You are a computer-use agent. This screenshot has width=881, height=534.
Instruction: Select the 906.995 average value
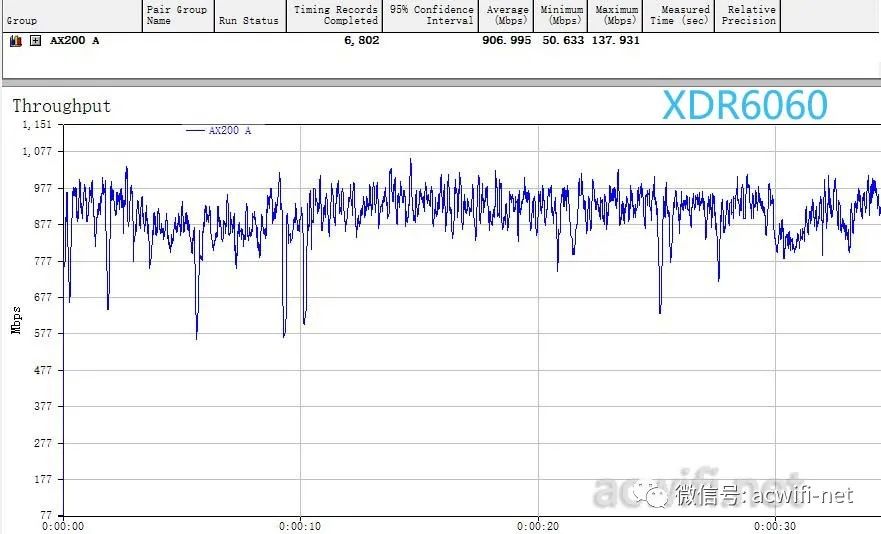507,40
